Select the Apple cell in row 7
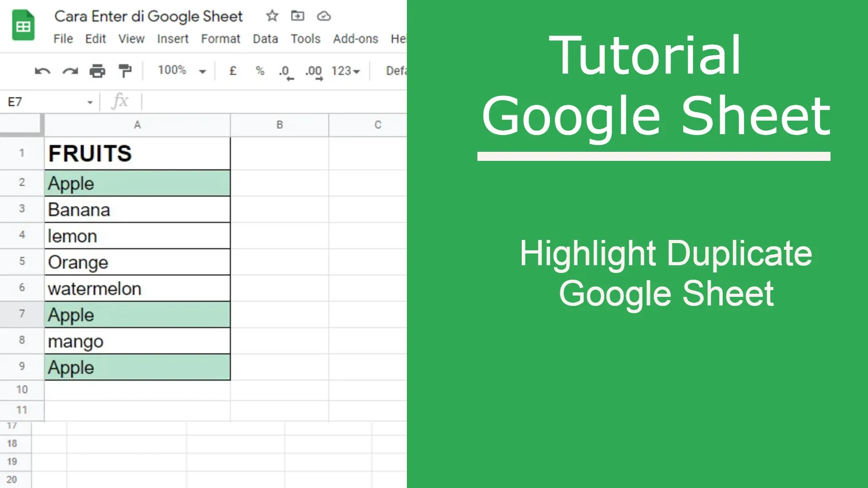This screenshot has height=488, width=868. pos(137,314)
